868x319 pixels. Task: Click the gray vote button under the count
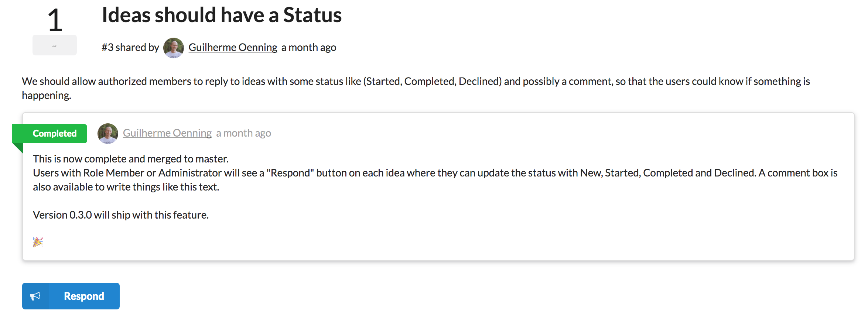tap(55, 45)
